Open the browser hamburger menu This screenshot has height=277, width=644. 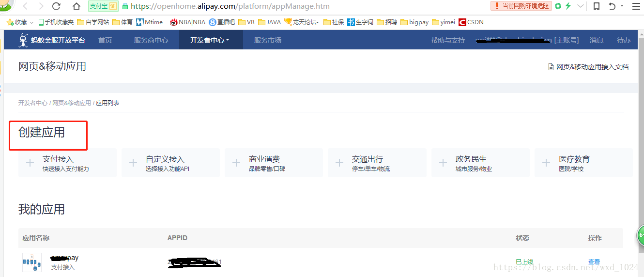636,6
